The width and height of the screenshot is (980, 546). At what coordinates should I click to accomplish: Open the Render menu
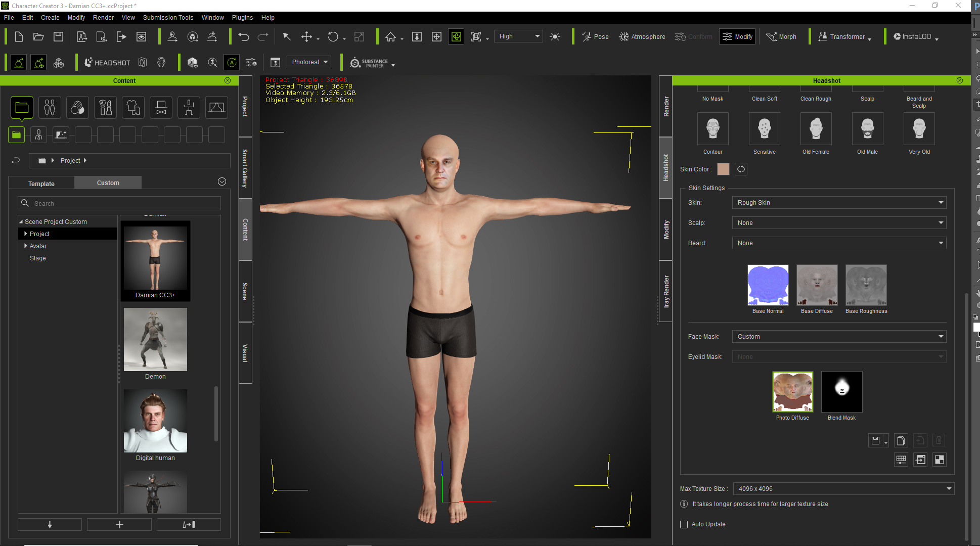tap(103, 17)
